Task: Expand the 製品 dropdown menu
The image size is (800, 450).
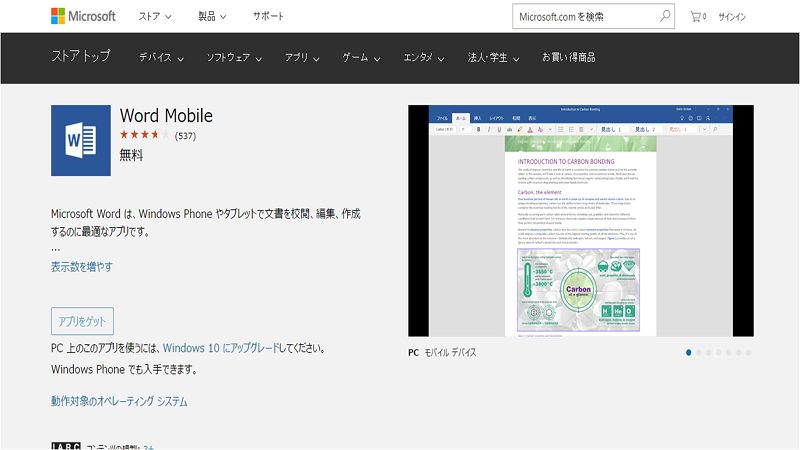Action: pos(212,16)
